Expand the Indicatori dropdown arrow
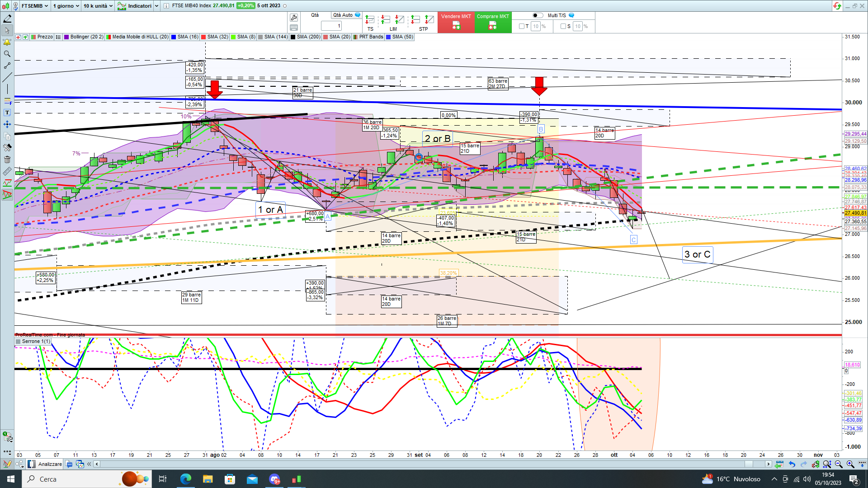This screenshot has width=868, height=488. pos(157,6)
